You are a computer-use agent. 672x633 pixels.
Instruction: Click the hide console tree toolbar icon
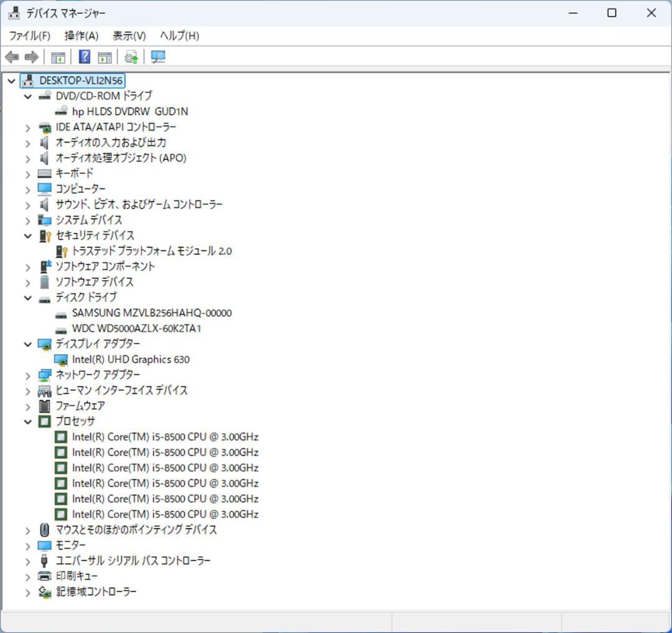click(58, 57)
